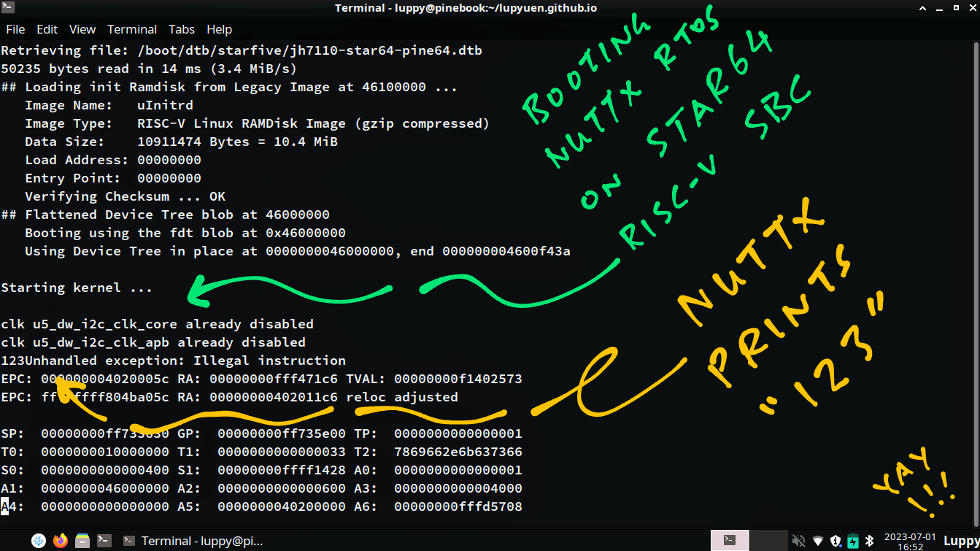Click 'clk u5_dw_i2c_clk_core already disabled' line
The width and height of the screenshot is (980, 551).
(157, 324)
